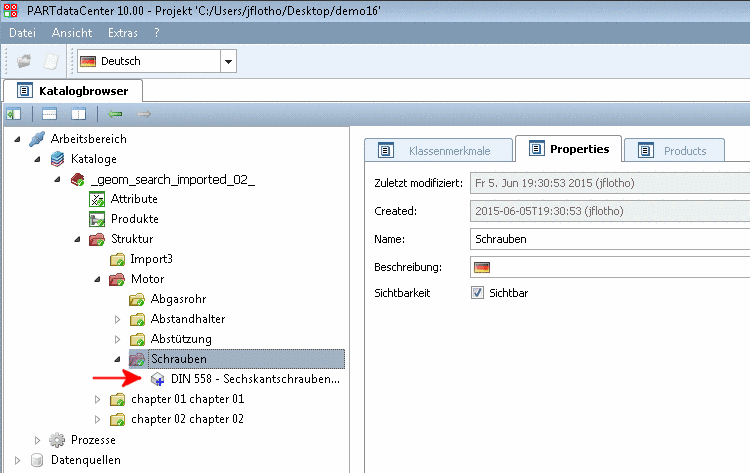Screen dimensions: 750x473
Task: Select DIN 558 - Sechskantschrauben item
Action: click(x=255, y=379)
